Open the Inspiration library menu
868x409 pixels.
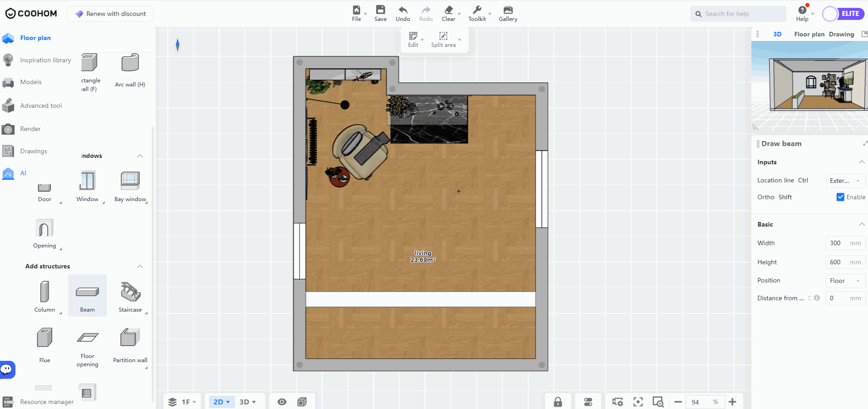click(x=45, y=60)
